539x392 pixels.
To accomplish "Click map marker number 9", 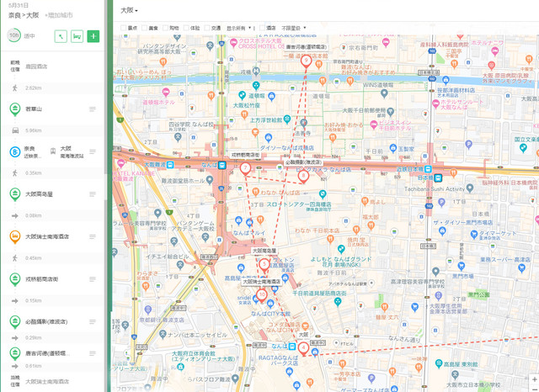I will pos(306,61).
